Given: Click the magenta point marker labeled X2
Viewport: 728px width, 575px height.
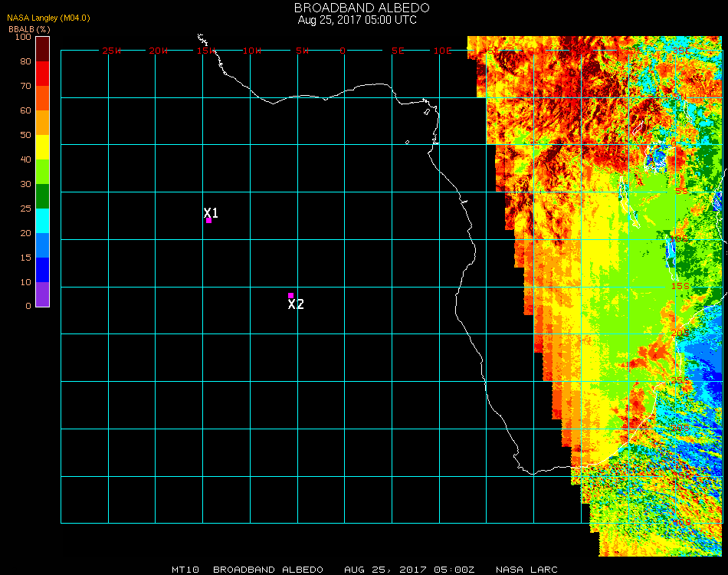Looking at the screenshot, I should (290, 295).
